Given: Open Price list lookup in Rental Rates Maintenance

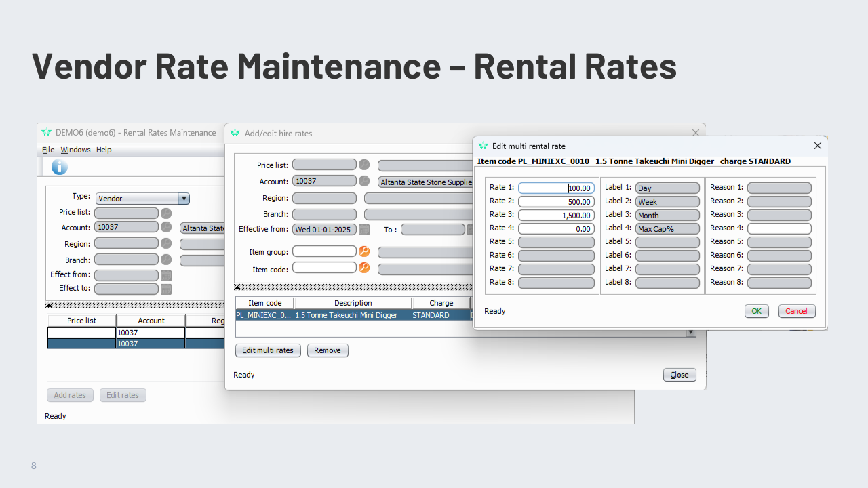Looking at the screenshot, I should (x=166, y=213).
